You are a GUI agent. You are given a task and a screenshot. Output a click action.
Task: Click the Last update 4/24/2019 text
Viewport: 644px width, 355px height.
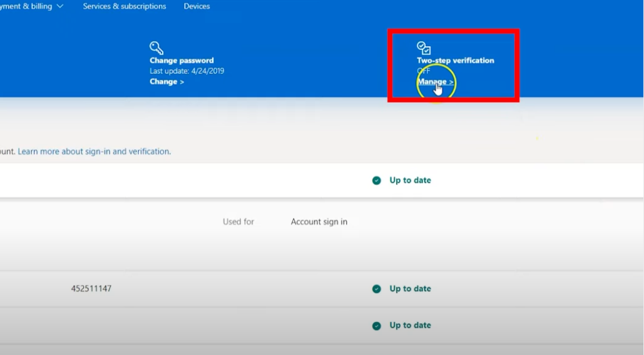tap(187, 71)
